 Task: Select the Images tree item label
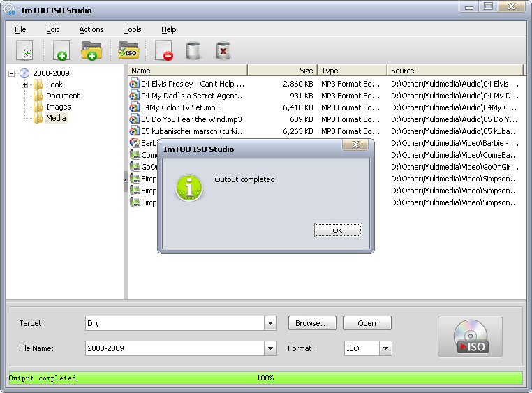click(59, 107)
